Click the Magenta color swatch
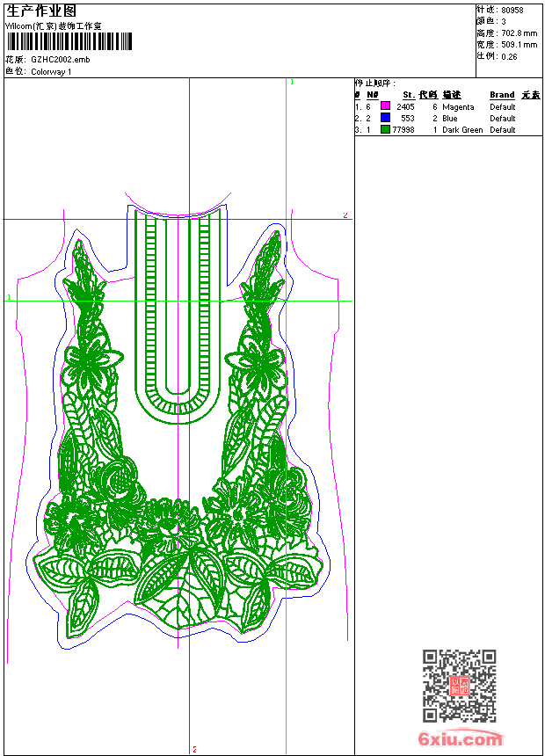Image resolution: width=545 pixels, height=756 pixels. [x=385, y=106]
